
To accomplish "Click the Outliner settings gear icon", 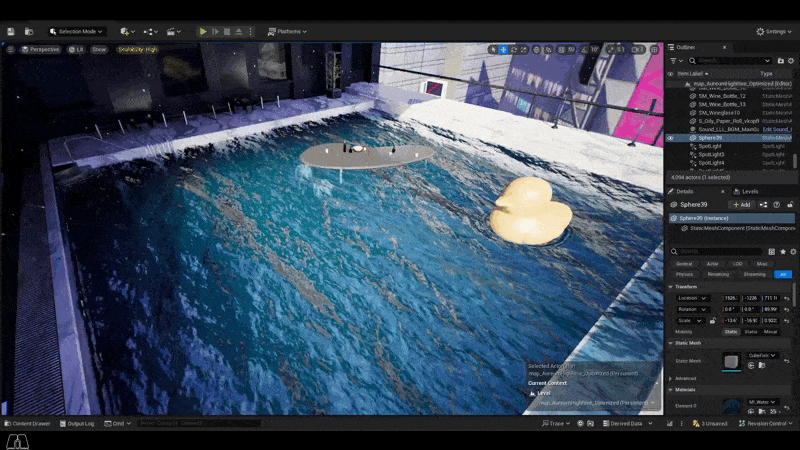I will [791, 61].
